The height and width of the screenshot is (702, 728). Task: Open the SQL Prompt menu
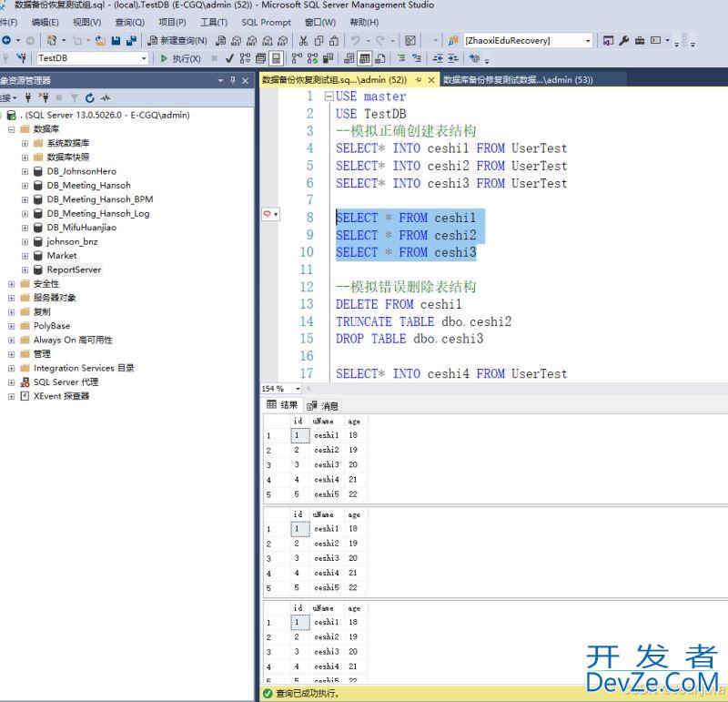click(266, 22)
